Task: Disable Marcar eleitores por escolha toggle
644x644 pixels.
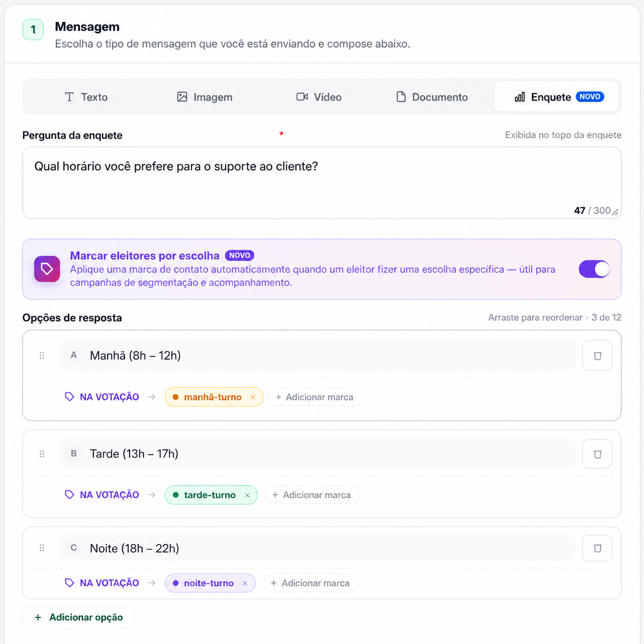Action: (x=594, y=269)
